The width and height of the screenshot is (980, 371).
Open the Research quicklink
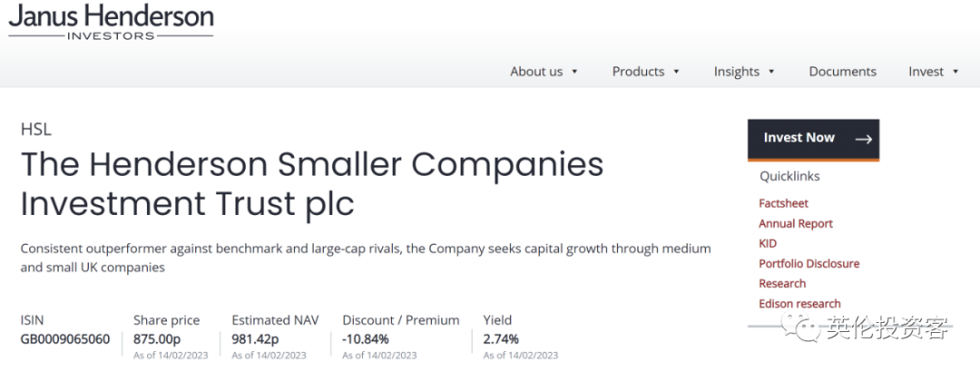782,283
